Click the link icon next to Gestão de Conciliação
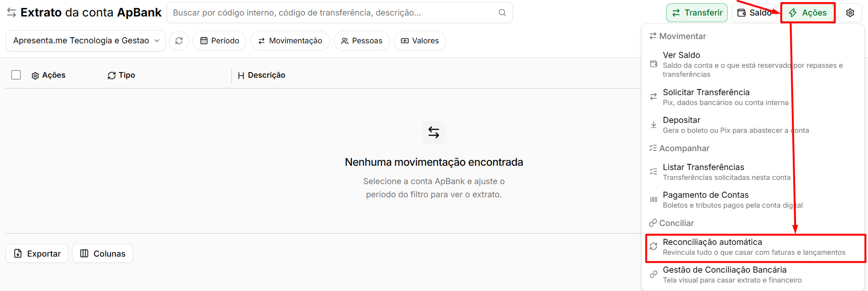The image size is (868, 291). [x=653, y=275]
